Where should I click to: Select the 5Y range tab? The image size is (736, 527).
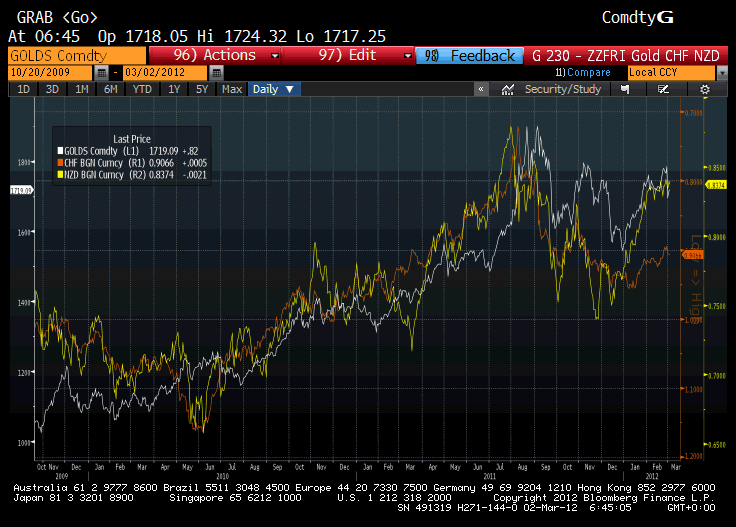pyautogui.click(x=202, y=89)
